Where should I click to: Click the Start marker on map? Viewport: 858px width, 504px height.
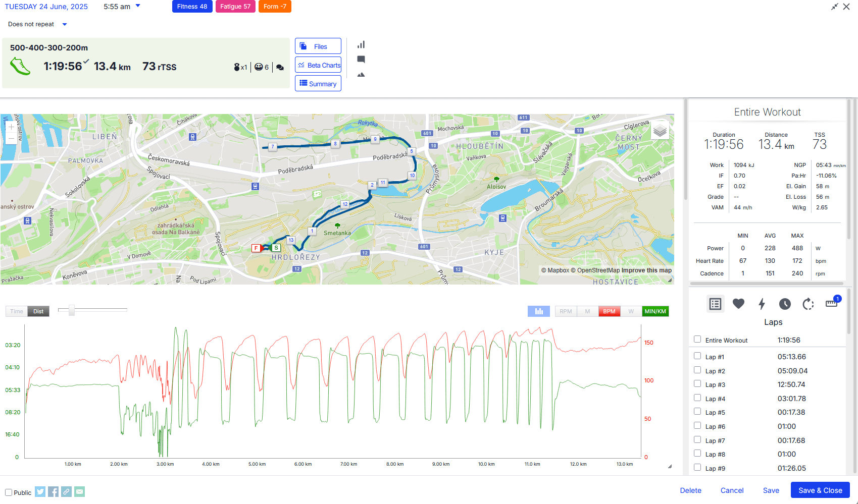coord(276,248)
